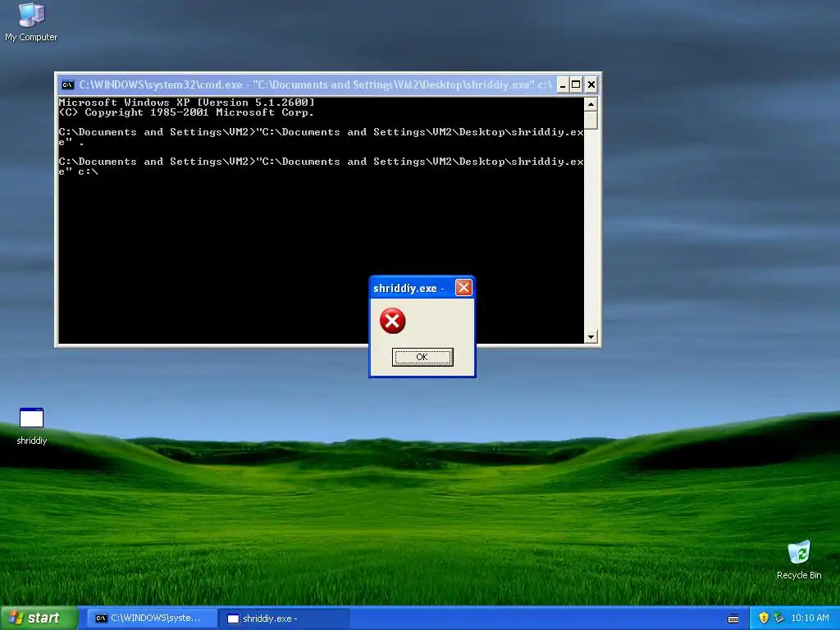Screen dimensions: 840x630
Task: Close the shriddiy.exe error dialog
Action: (464, 288)
